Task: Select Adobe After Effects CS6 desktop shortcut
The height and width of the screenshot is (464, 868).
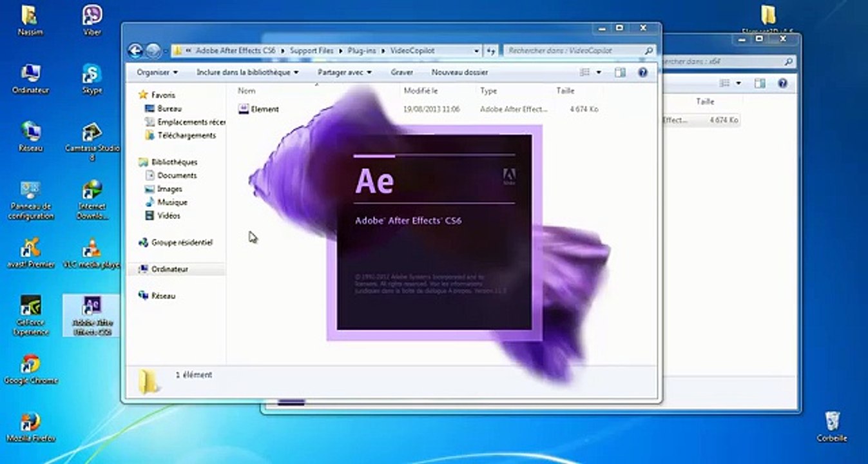Action: point(92,316)
